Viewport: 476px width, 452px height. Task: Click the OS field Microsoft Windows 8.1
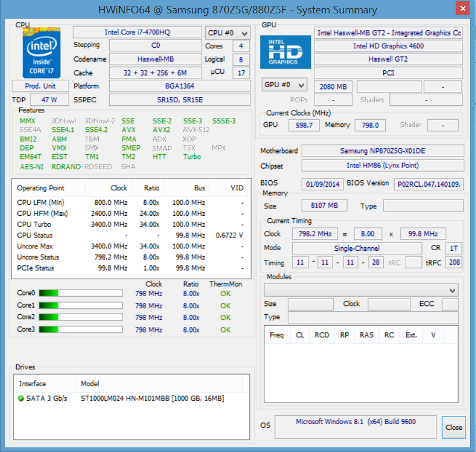[356, 427]
